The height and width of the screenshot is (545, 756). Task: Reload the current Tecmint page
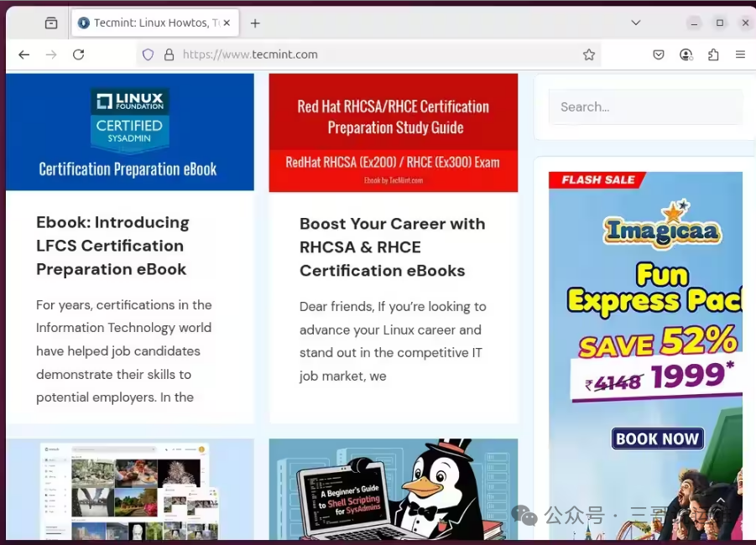pos(78,54)
